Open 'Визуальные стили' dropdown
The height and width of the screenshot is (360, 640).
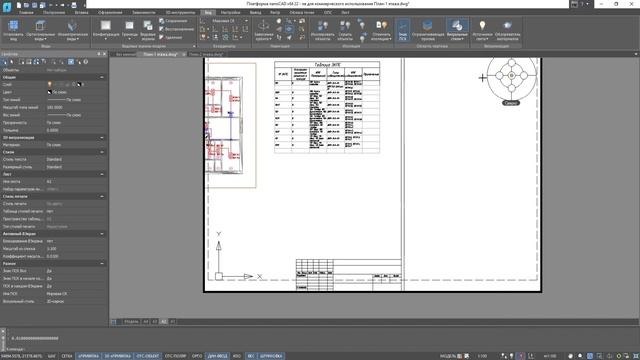click(x=457, y=30)
